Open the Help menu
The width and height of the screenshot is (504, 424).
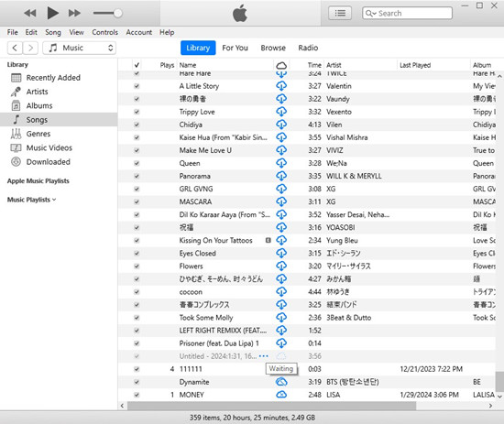pos(167,32)
